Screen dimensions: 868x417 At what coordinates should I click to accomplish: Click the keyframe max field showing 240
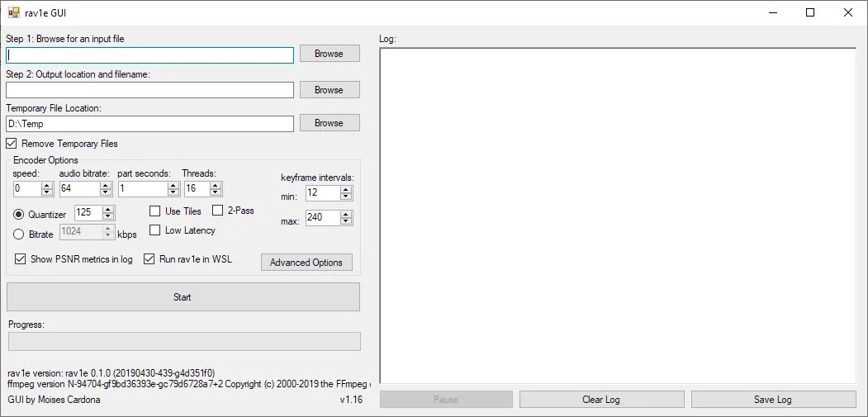pyautogui.click(x=322, y=218)
